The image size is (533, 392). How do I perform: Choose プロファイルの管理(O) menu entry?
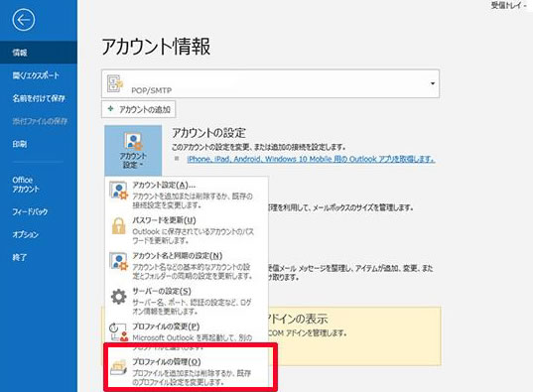pyautogui.click(x=187, y=371)
